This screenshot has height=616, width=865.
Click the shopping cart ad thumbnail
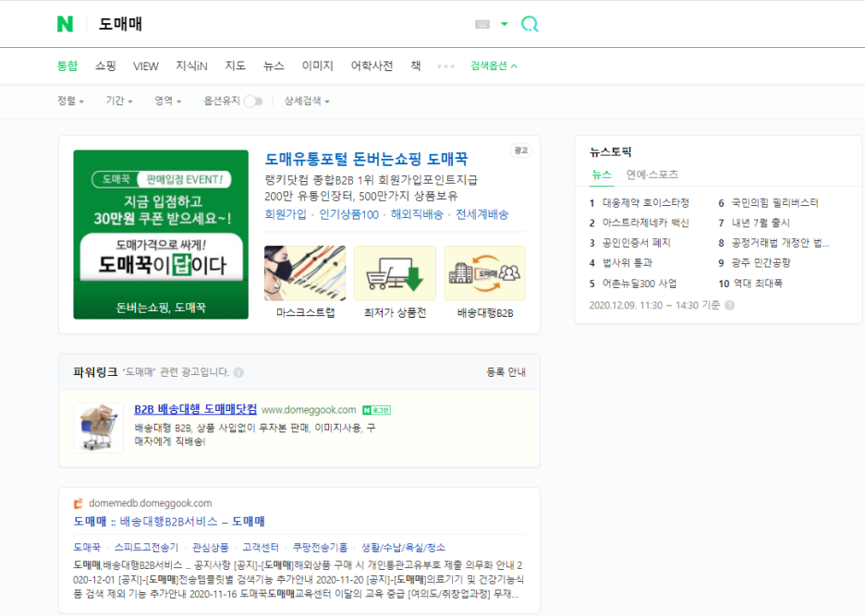pyautogui.click(x=99, y=428)
